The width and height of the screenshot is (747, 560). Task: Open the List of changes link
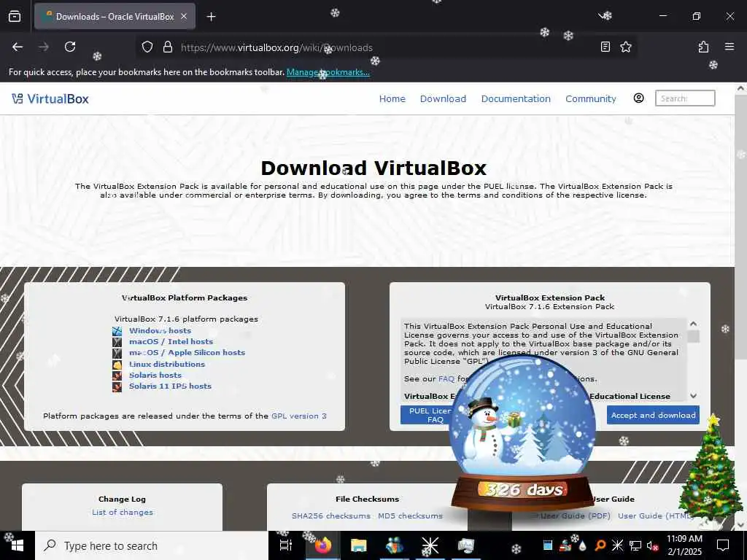(123, 513)
